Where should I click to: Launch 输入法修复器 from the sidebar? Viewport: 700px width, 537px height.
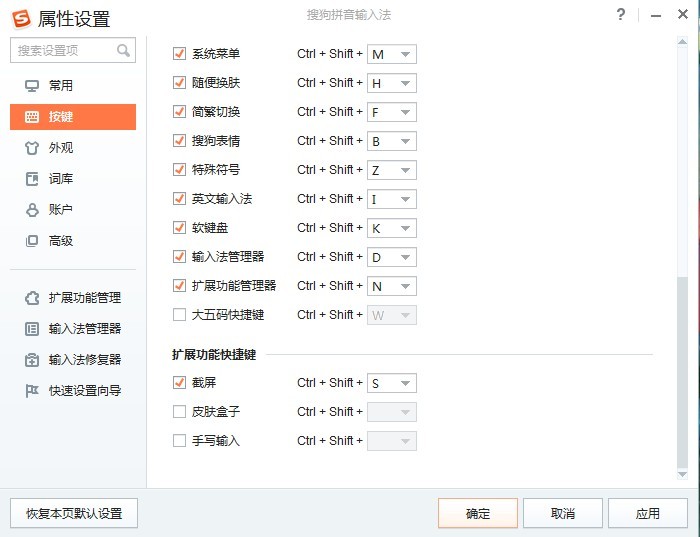click(x=73, y=360)
